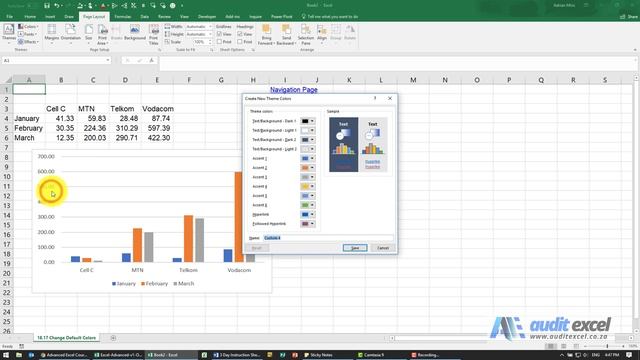Open File Explorer from the taskbar
This screenshot has height=360, width=640.
tap(19, 355)
